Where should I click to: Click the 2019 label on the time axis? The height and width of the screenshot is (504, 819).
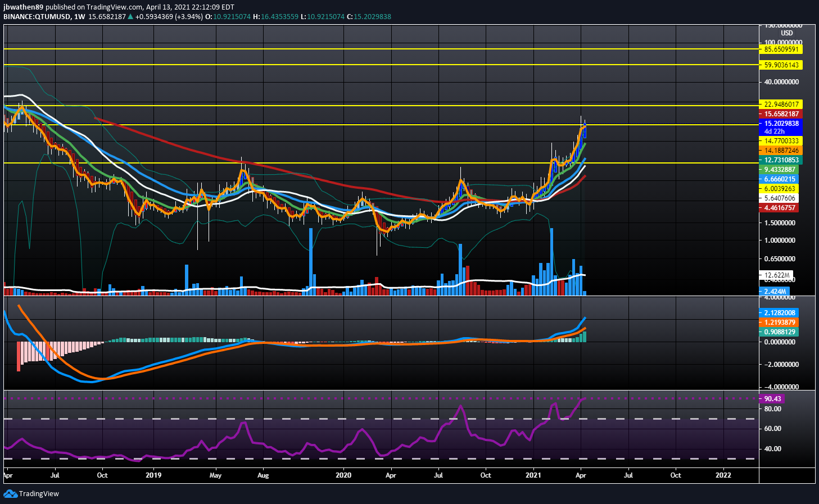click(x=153, y=475)
